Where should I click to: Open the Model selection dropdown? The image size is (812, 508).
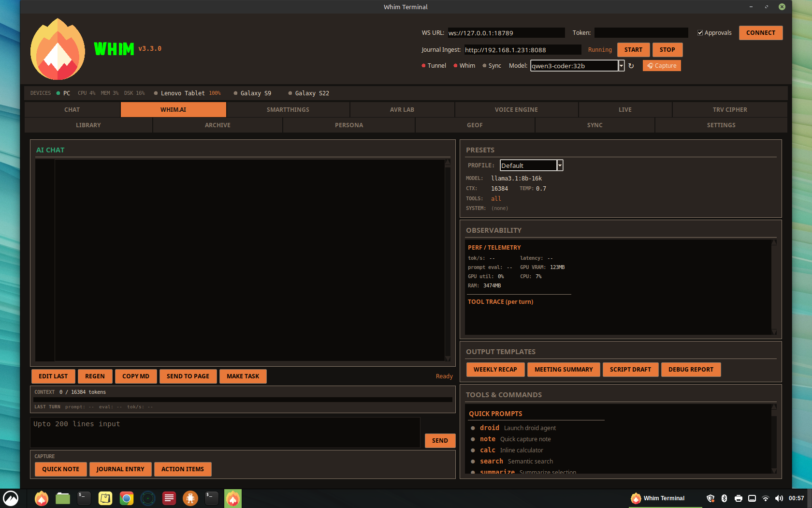click(622, 65)
